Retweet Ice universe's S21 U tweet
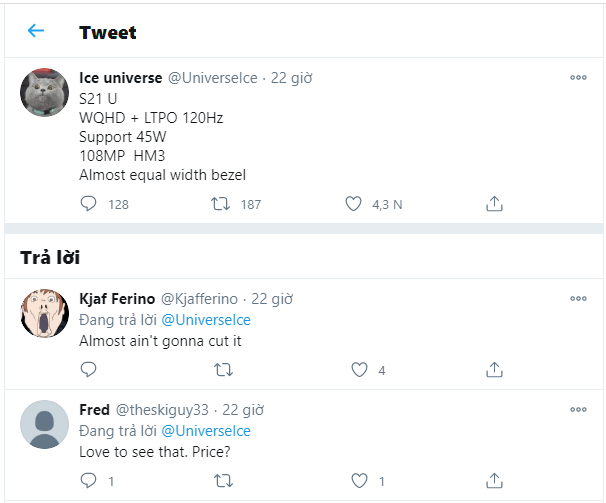 [x=220, y=204]
